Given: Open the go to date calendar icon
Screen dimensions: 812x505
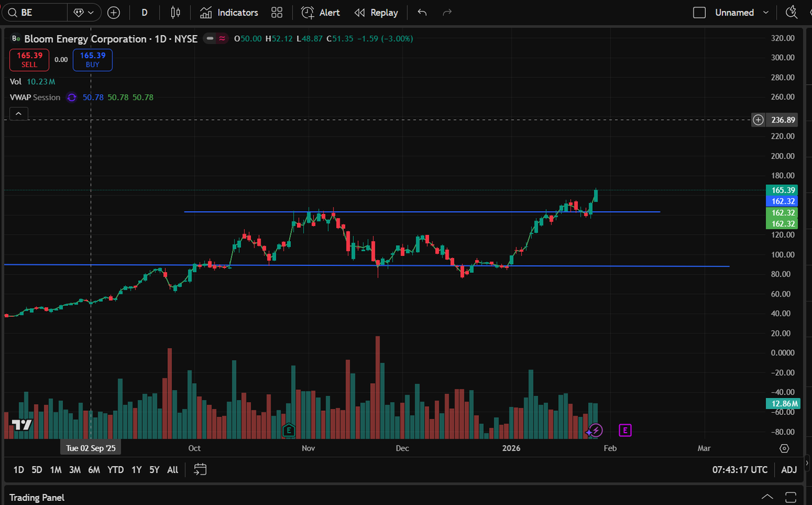Looking at the screenshot, I should pos(200,469).
